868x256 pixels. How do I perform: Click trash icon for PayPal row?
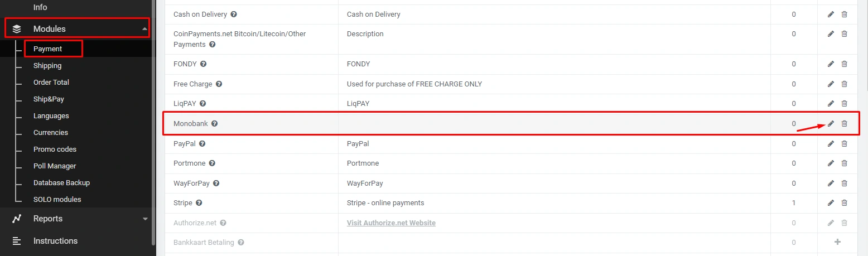[x=844, y=144]
